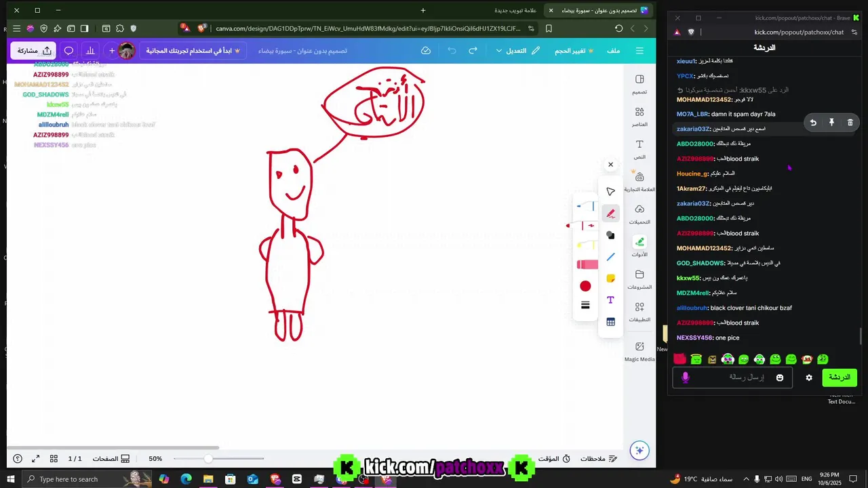This screenshot has width=868, height=488.
Task: Open Canva comments bubble icon
Action: [x=68, y=51]
